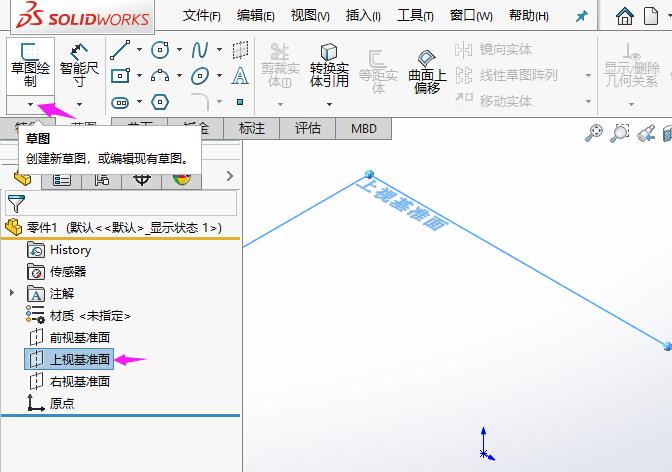This screenshot has height=472, width=672.
Task: Open the 移动实体 dropdown arrow
Action: pos(588,102)
